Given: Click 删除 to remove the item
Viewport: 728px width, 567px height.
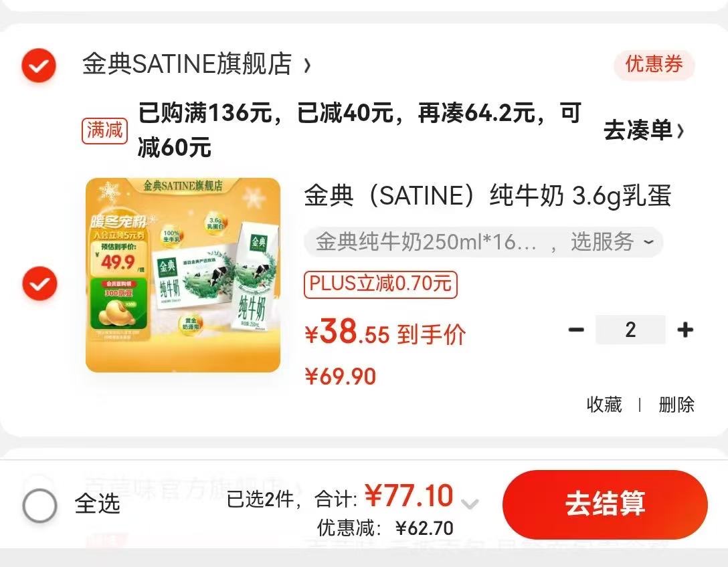Looking at the screenshot, I should [676, 405].
